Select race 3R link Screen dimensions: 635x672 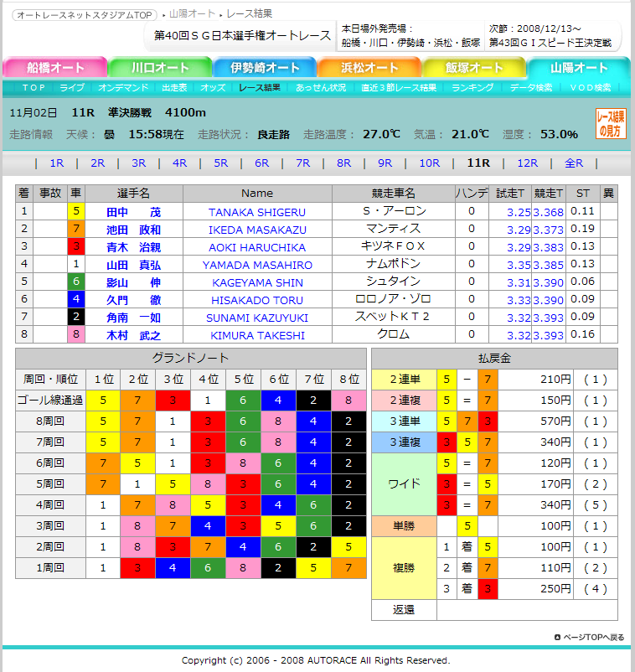138,163
